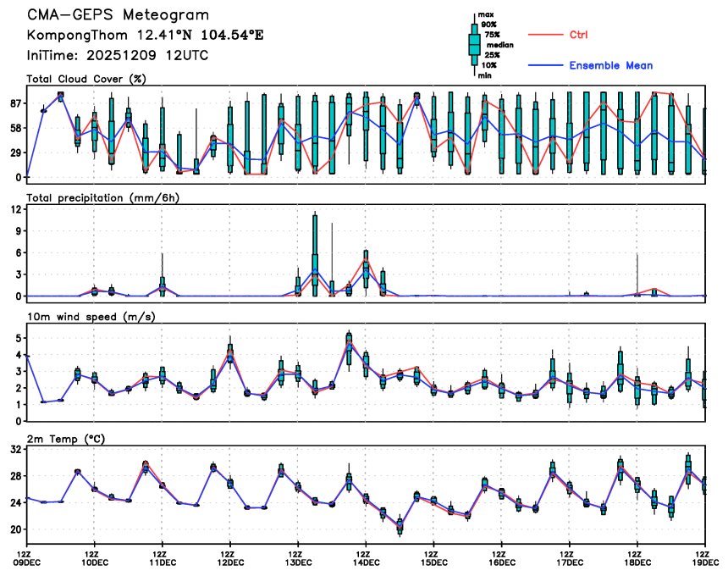Click the '10%' legend label
The image size is (728, 576).
[489, 65]
